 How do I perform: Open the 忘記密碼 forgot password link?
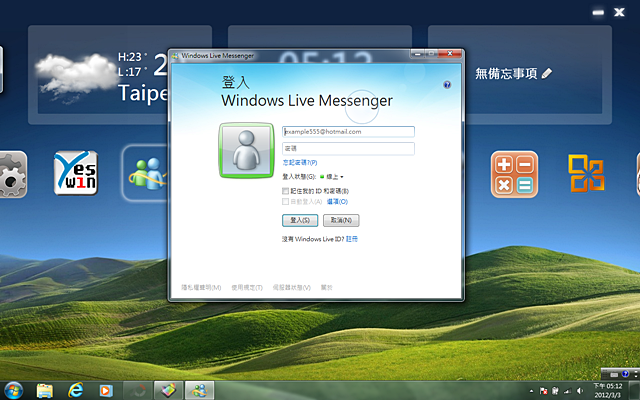300,162
